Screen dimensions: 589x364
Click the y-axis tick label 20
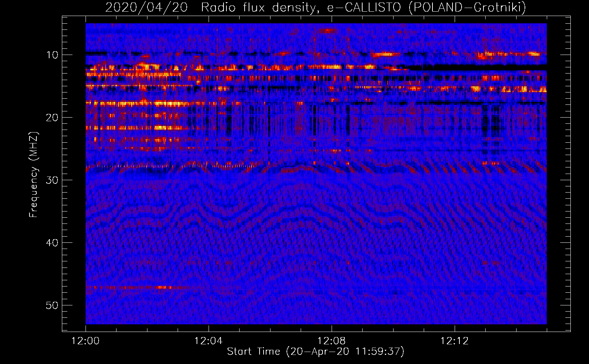pos(52,118)
